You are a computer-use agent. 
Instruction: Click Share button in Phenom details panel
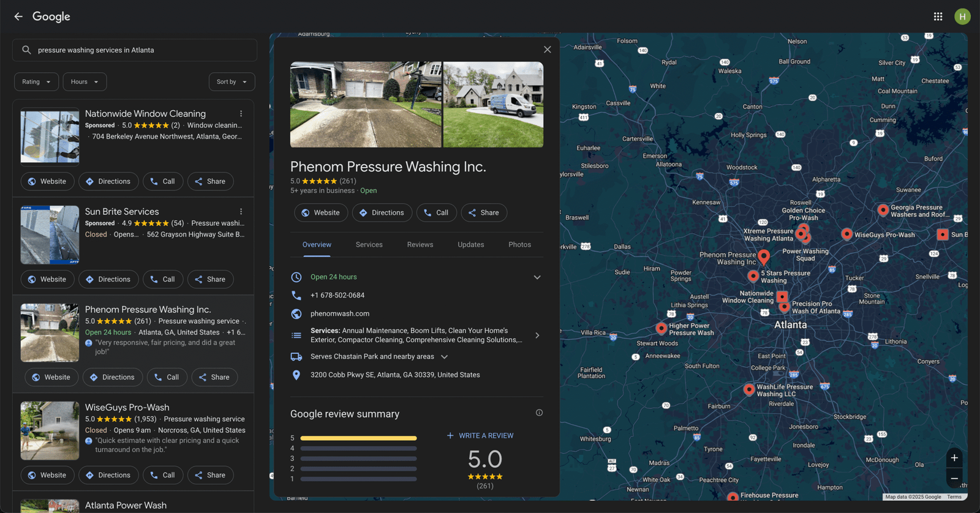484,212
